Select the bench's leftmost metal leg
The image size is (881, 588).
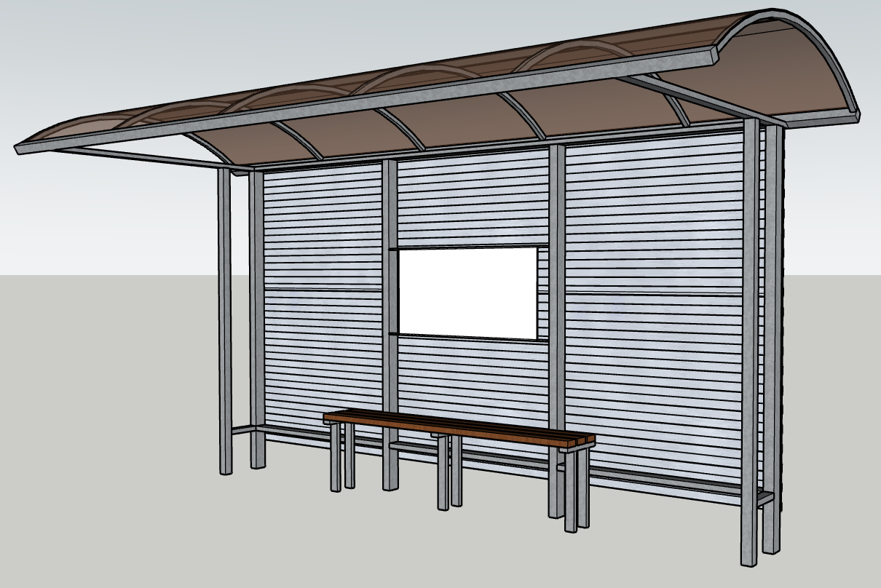[x=335, y=457]
